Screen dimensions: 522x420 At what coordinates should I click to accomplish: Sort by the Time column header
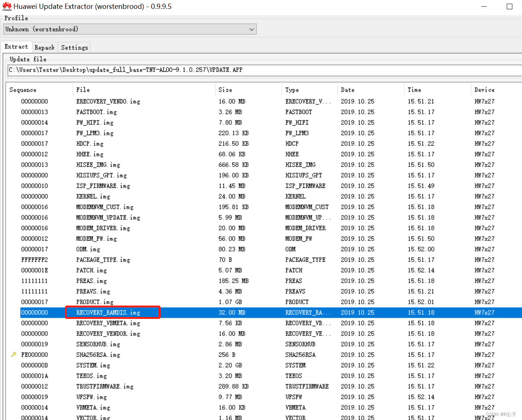pos(414,90)
